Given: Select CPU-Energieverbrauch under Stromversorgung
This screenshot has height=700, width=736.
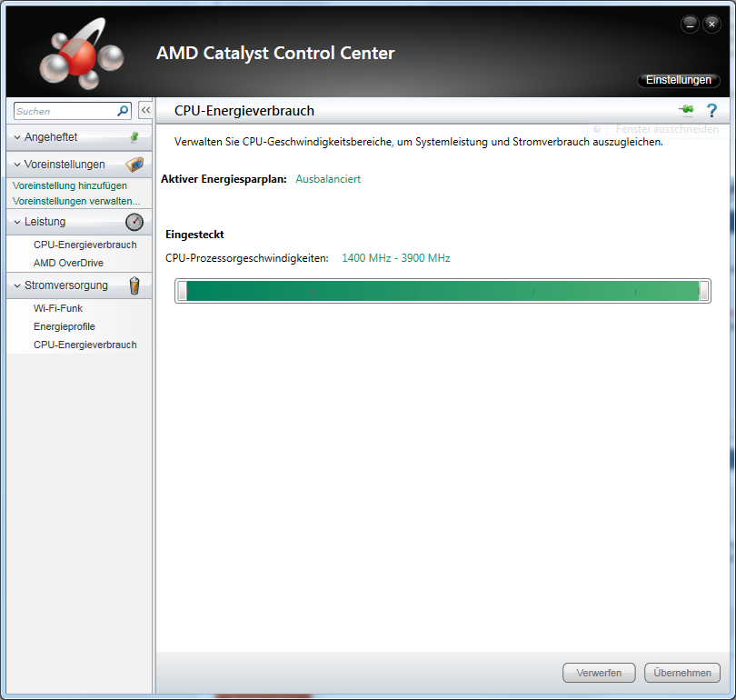Looking at the screenshot, I should pyautogui.click(x=85, y=345).
